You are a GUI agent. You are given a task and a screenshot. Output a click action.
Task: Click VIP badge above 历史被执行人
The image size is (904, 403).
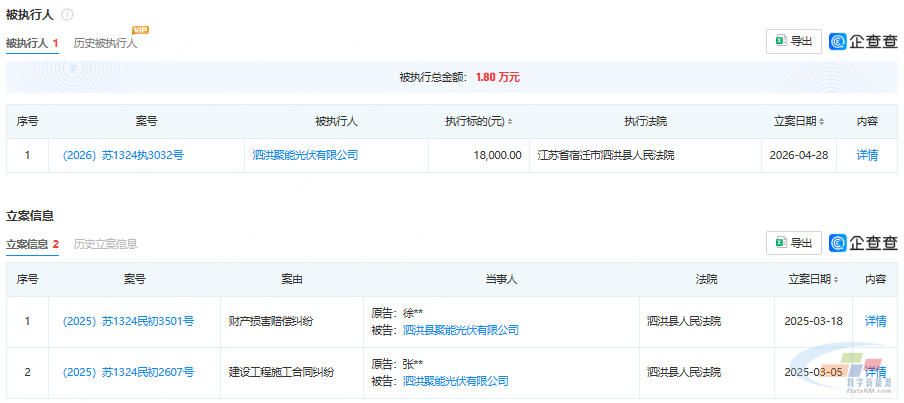[141, 29]
